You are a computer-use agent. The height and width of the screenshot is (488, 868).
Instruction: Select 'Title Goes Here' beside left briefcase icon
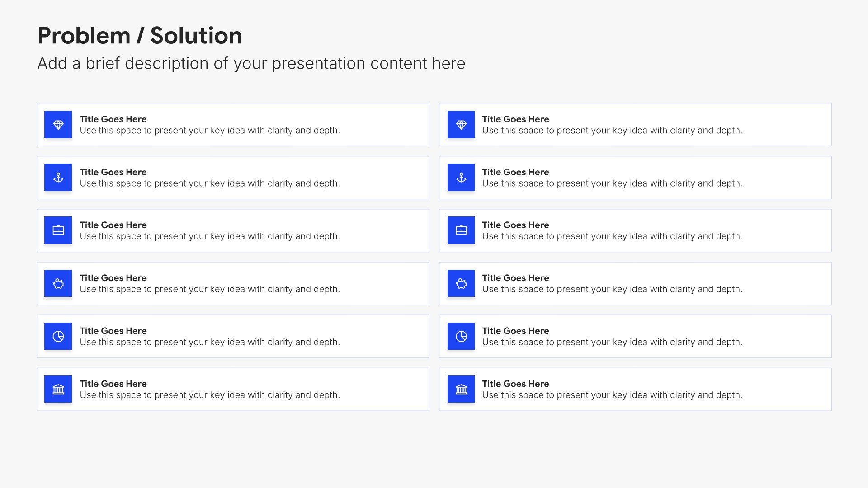click(113, 225)
